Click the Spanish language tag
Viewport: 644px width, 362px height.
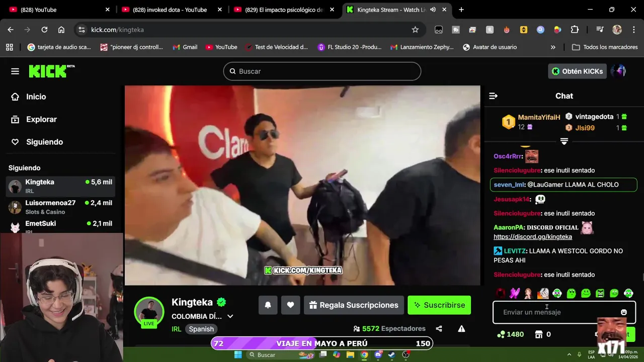(x=202, y=329)
